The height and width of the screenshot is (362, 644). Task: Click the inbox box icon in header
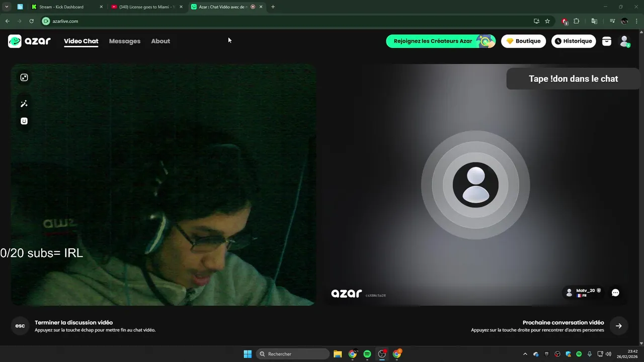pos(607,41)
